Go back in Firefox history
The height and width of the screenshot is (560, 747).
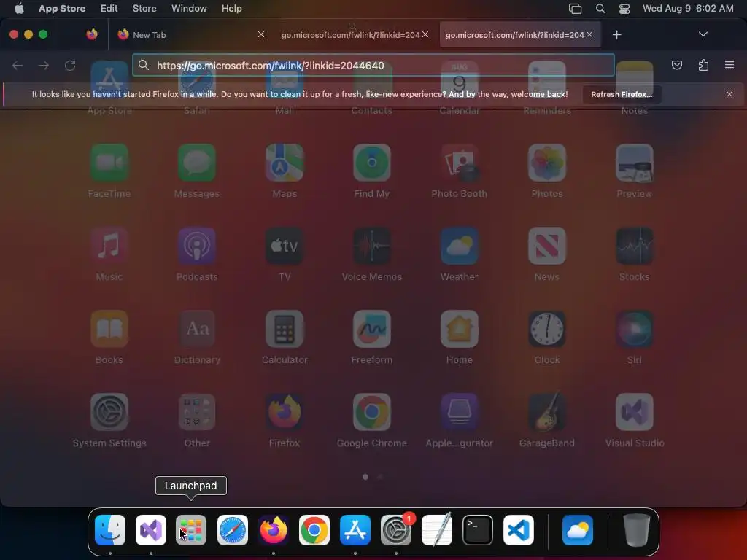pyautogui.click(x=18, y=65)
